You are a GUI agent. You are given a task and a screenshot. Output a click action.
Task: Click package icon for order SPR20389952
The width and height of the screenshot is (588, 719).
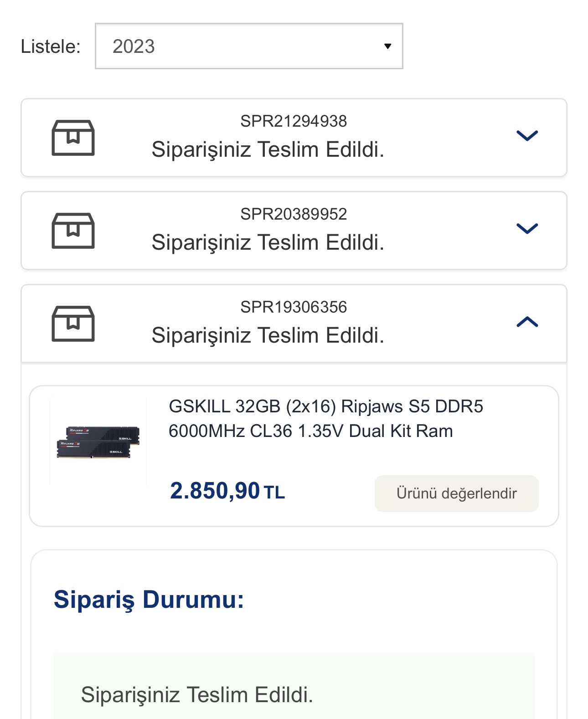coord(73,231)
